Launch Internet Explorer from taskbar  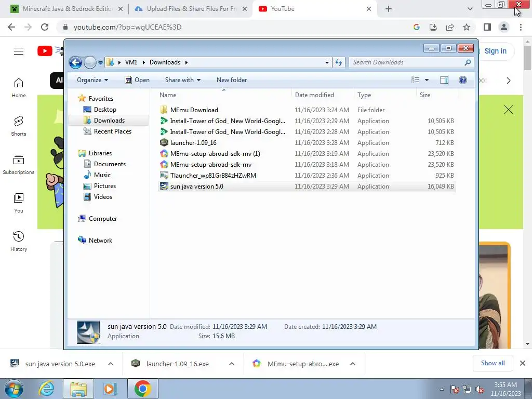[x=46, y=389]
